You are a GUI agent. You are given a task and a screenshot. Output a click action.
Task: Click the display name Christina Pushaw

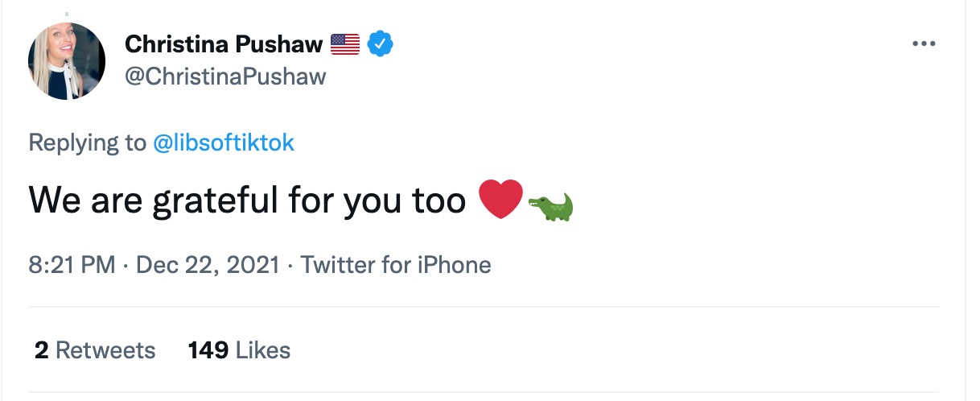click(x=223, y=44)
